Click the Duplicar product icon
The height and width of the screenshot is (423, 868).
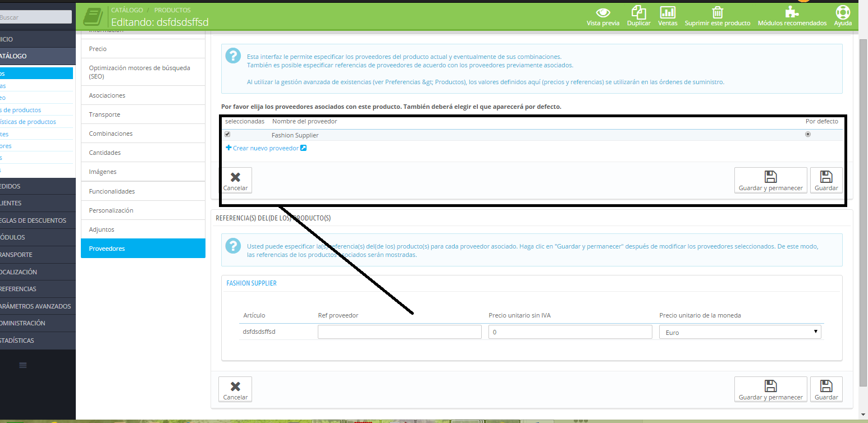point(638,12)
